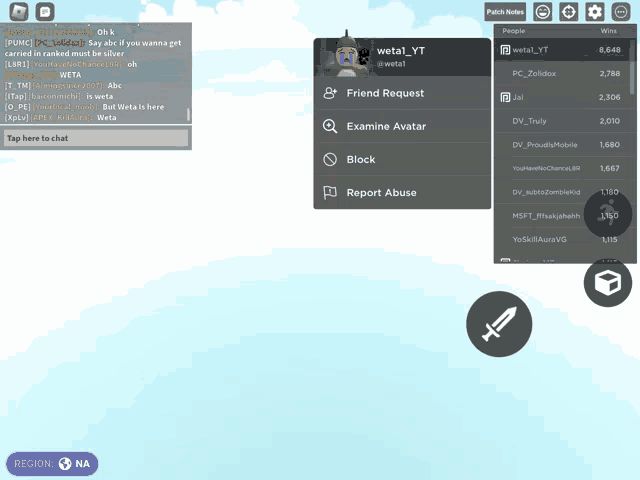Viewport: 640px width, 480px height.
Task: Open the Roblox menu logo button
Action: (19, 12)
